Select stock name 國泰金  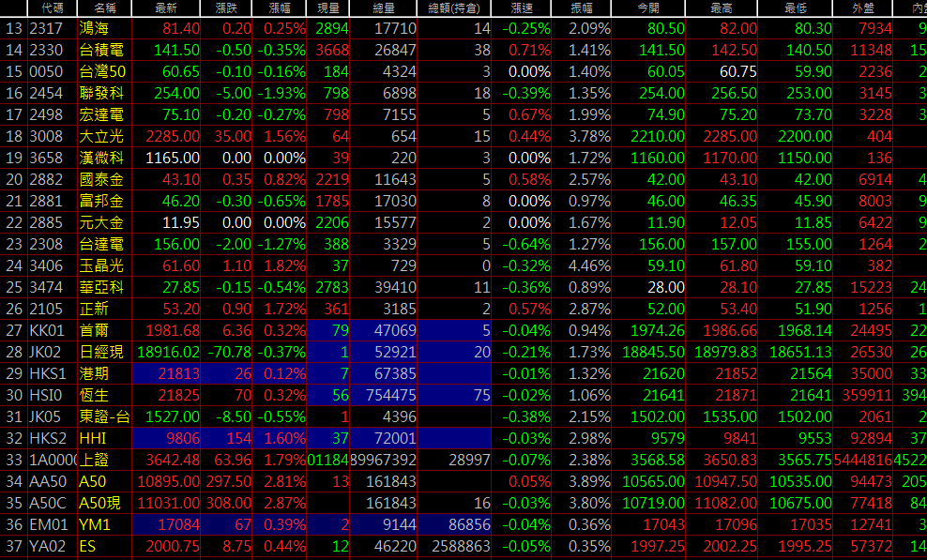101,180
